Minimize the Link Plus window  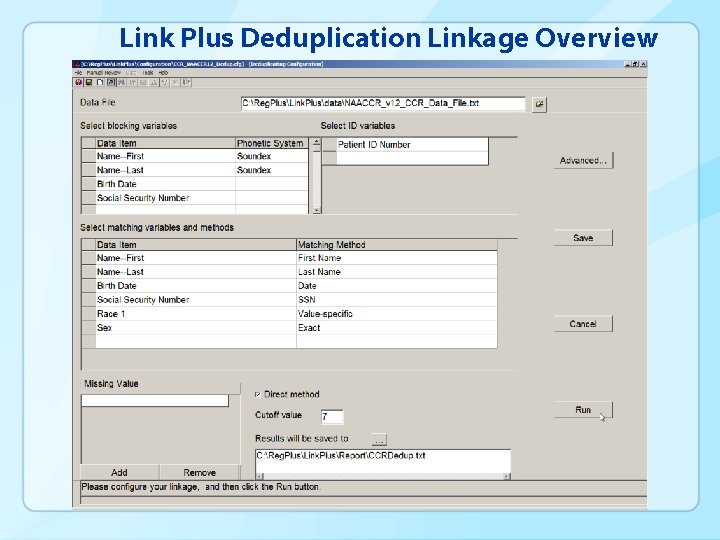pyautogui.click(x=627, y=64)
